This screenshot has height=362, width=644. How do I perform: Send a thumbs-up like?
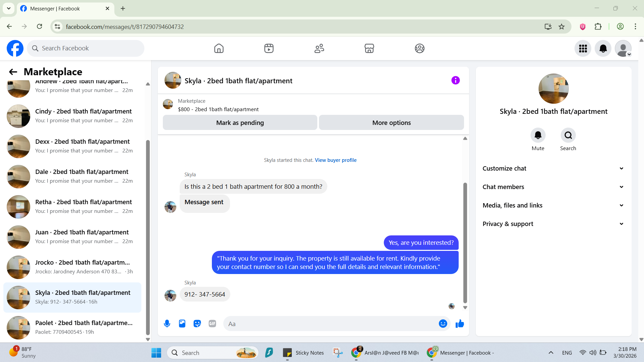coord(460,324)
